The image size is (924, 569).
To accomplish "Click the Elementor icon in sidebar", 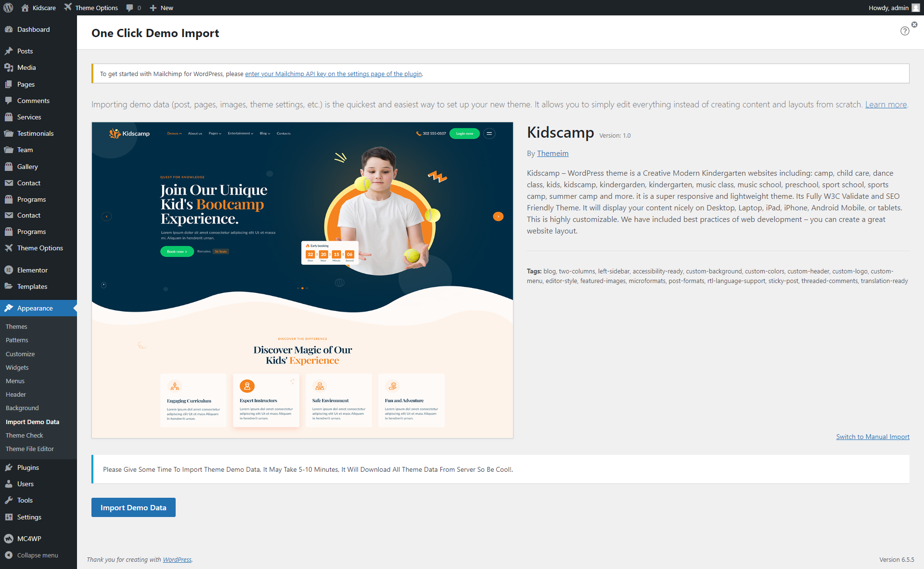I will 9,270.
